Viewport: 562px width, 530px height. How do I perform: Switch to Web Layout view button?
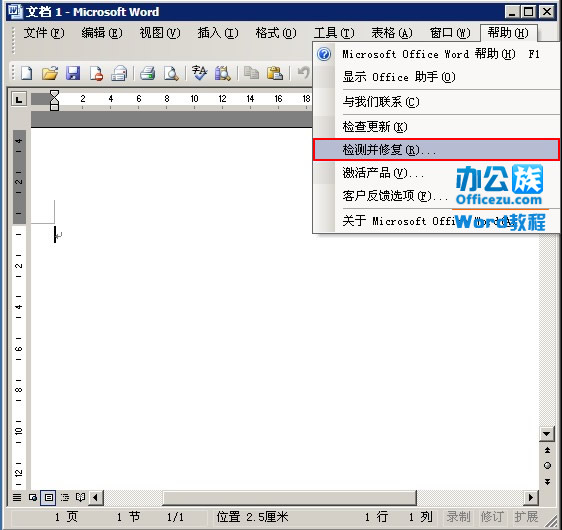33,497
